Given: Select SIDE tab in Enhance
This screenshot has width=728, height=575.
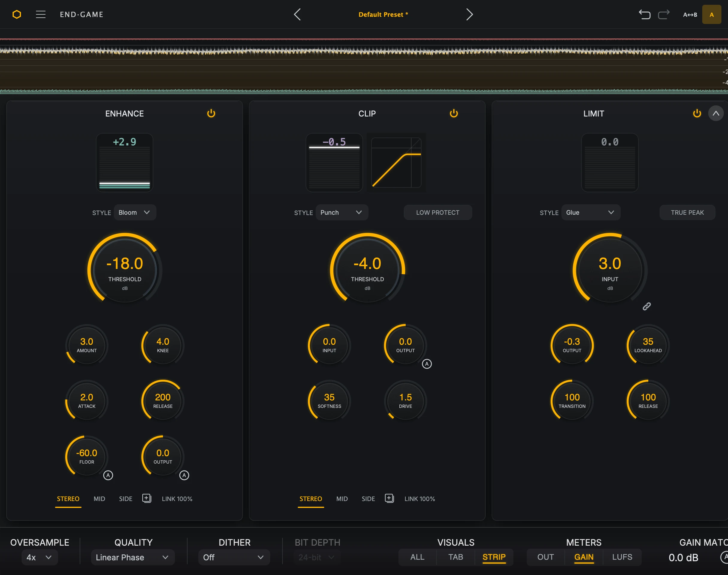Looking at the screenshot, I should coord(126,499).
